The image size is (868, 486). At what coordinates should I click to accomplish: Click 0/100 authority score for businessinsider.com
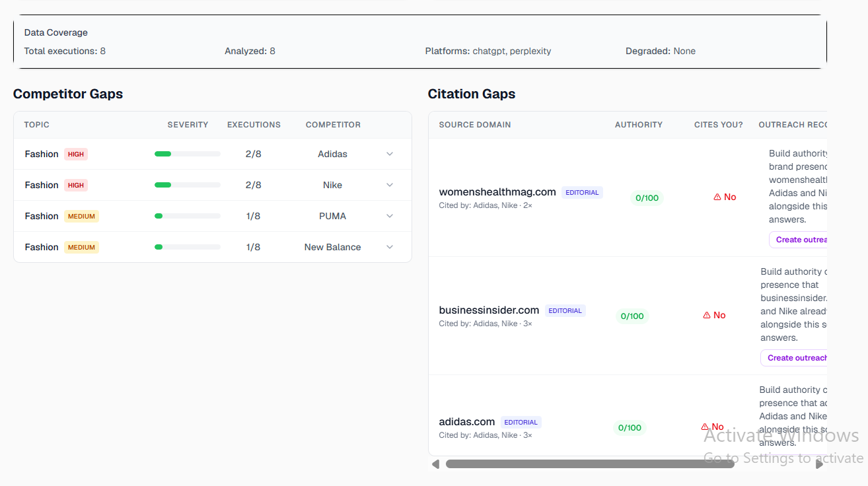[632, 316]
